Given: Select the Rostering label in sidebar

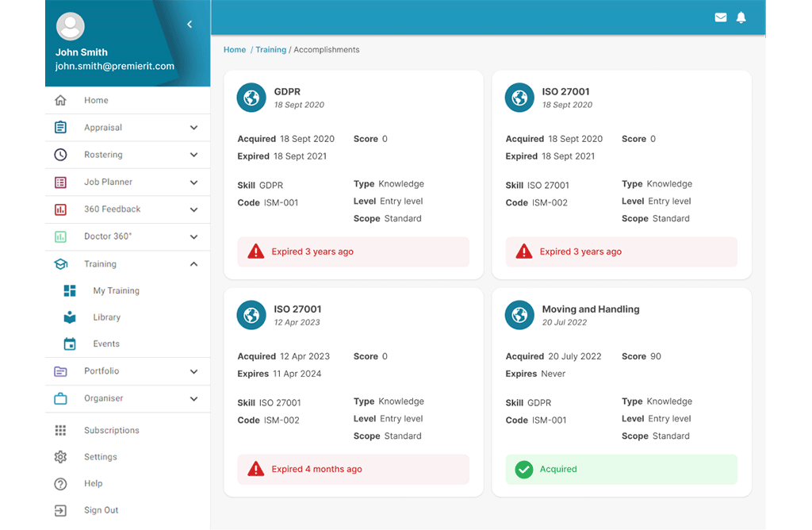Looking at the screenshot, I should click(103, 155).
